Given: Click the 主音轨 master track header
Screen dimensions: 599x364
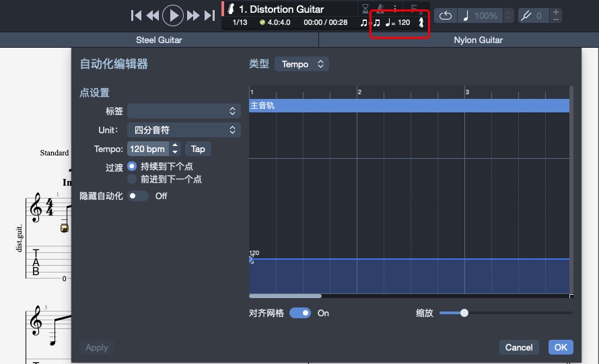Looking at the screenshot, I should tap(409, 106).
